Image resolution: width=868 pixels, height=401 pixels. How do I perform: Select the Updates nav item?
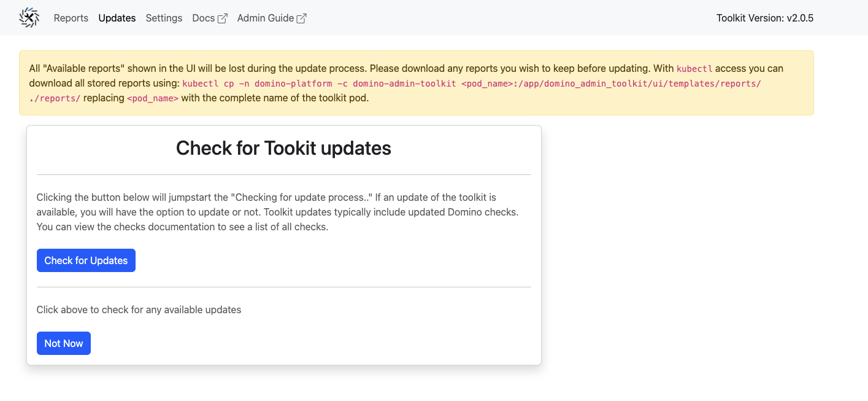click(x=117, y=18)
